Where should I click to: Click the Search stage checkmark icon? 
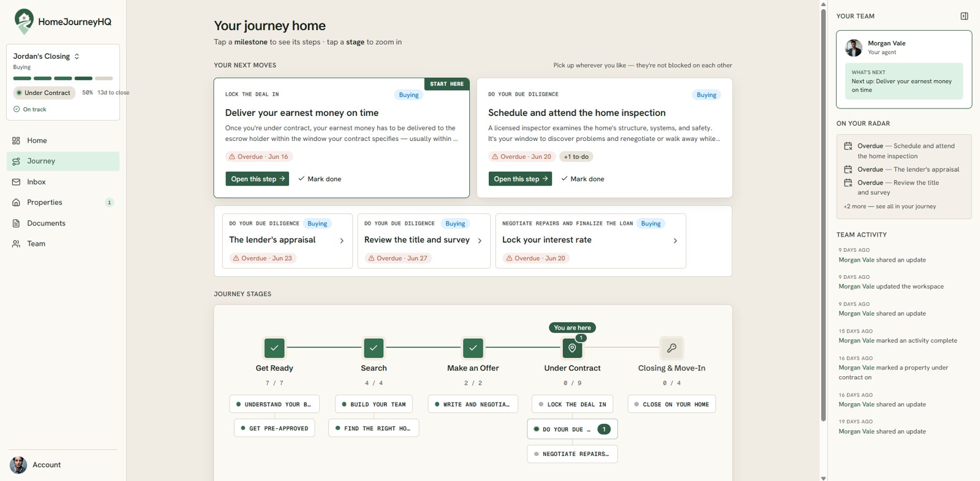[374, 348]
